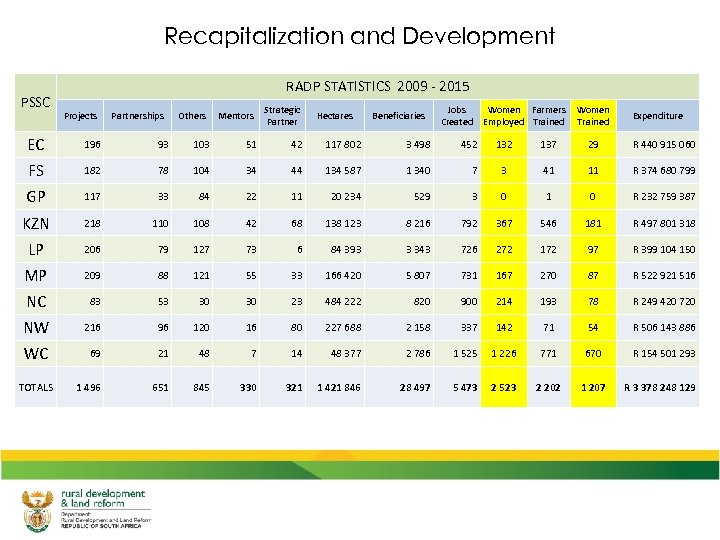Screen dimensions: 720x540
Task: Click the KZN row label
Action: coord(36,224)
